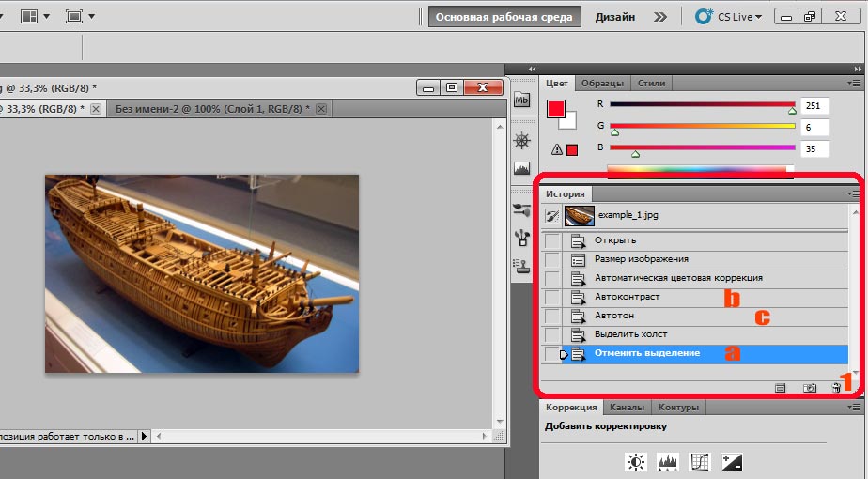Click the Brightness/Contrast adjustment icon
868x479 pixels.
638,461
